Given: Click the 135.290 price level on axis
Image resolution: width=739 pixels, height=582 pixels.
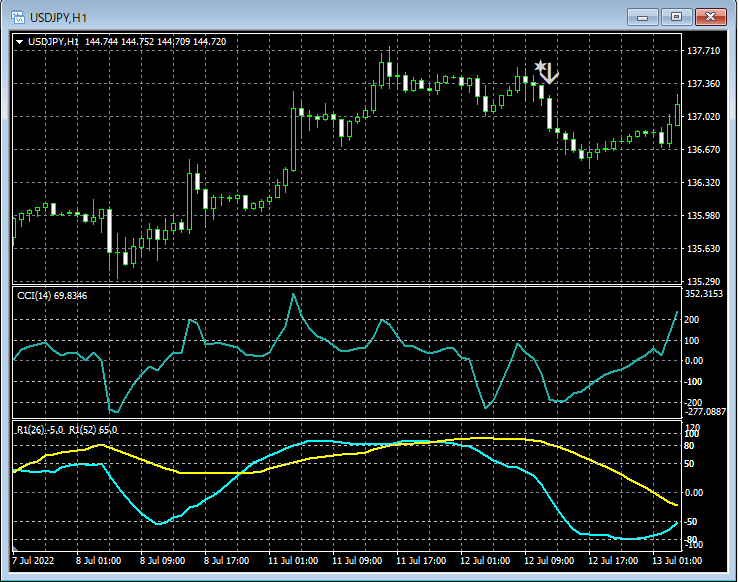Looking at the screenshot, I should tap(705, 281).
